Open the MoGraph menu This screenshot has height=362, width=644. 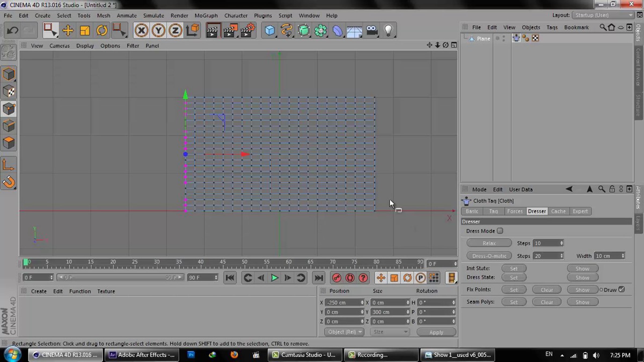[x=206, y=16]
